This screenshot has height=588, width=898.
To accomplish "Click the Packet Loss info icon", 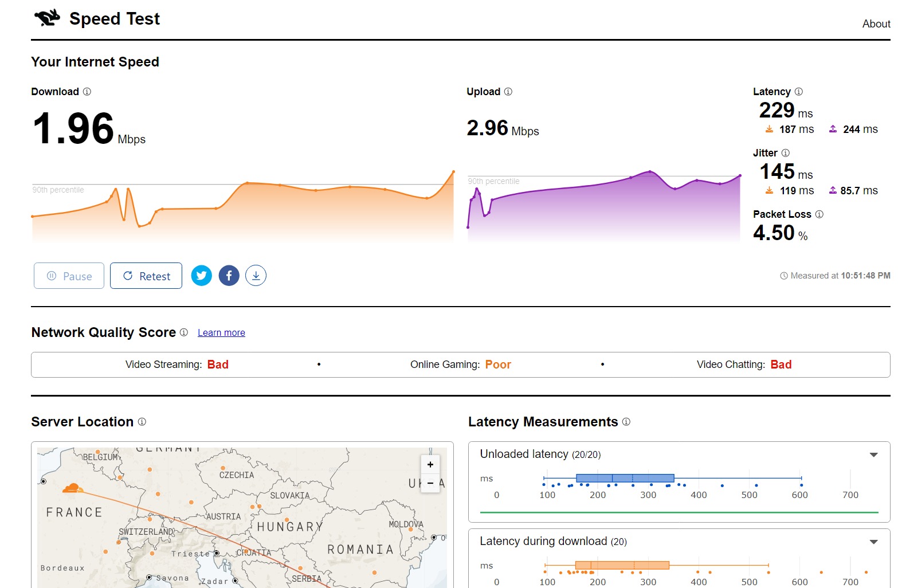I will click(x=819, y=214).
